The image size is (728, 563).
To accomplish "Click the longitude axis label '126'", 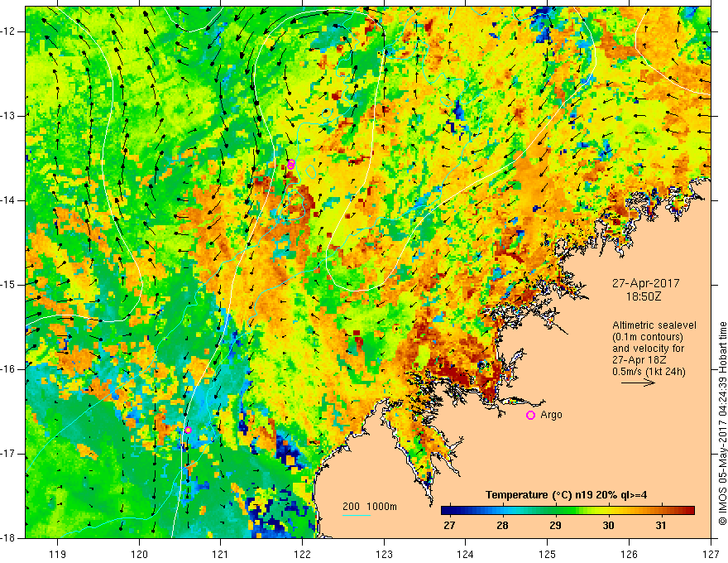I will pyautogui.click(x=629, y=554).
